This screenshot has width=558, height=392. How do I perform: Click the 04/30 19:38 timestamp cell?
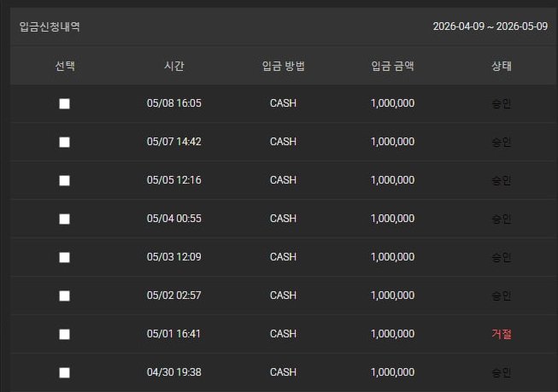174,372
